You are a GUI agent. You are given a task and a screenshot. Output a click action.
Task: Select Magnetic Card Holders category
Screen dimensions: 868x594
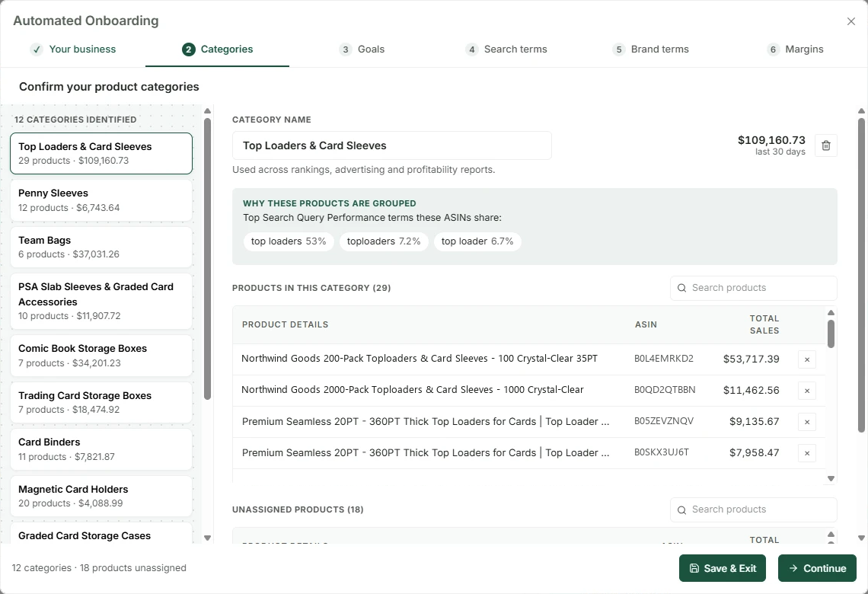tap(101, 496)
